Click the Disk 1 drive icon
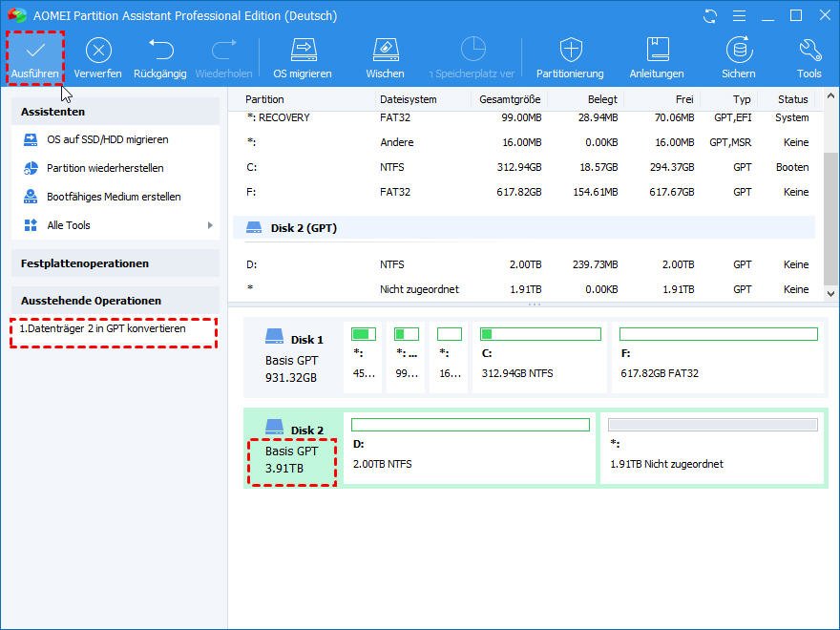 274,336
